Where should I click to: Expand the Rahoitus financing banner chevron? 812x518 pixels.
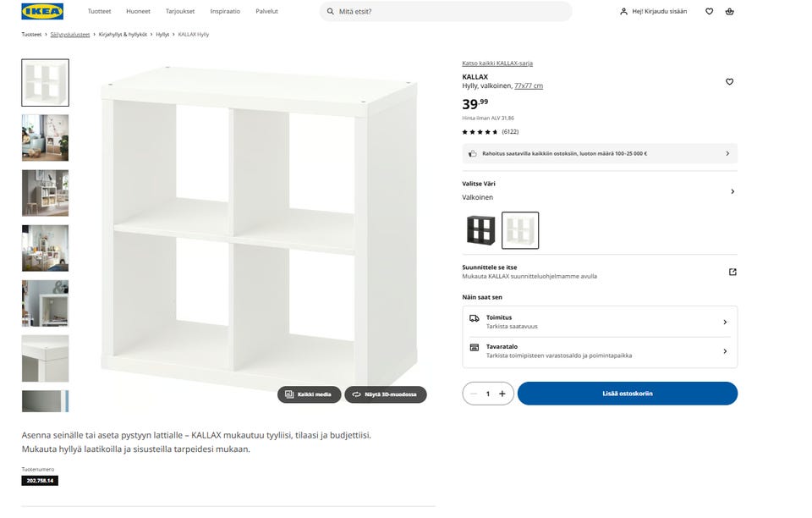(x=727, y=153)
